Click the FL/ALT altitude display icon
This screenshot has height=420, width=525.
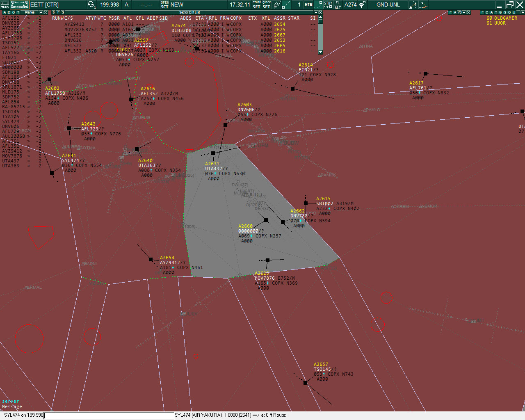[338, 5]
